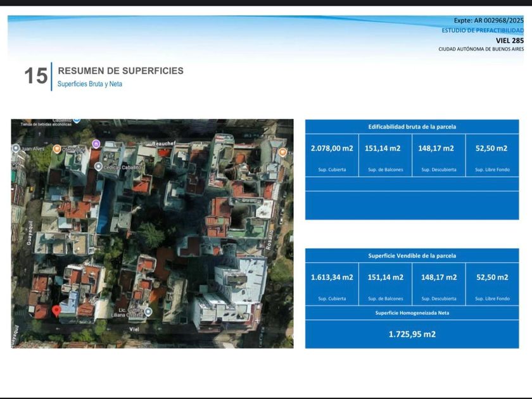Image resolution: width=532 pixels, height=399 pixels.
Task: Click 148,17 m2 in Edificabilidad bruta table
Action: click(x=436, y=148)
